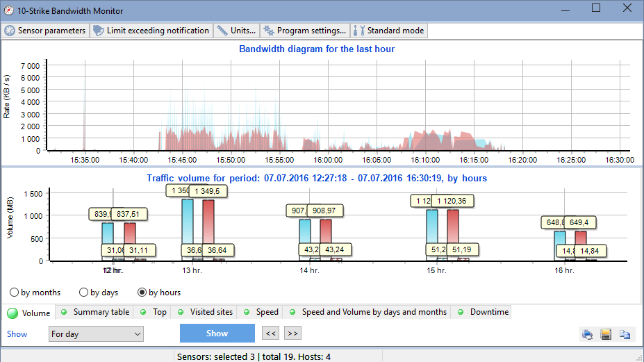The image size is (644, 362).
Task: Click the copy chart icon
Action: (625, 334)
